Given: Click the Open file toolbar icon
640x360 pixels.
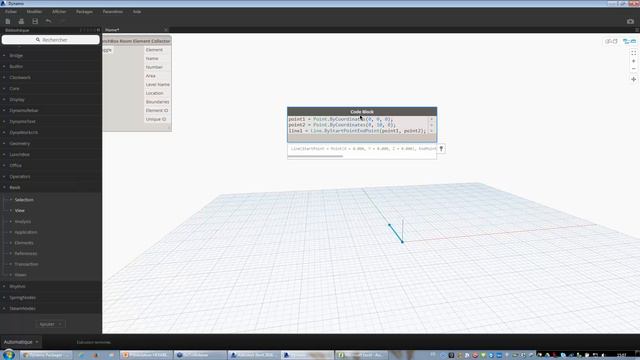Looking at the screenshot, I should pos(21,21).
